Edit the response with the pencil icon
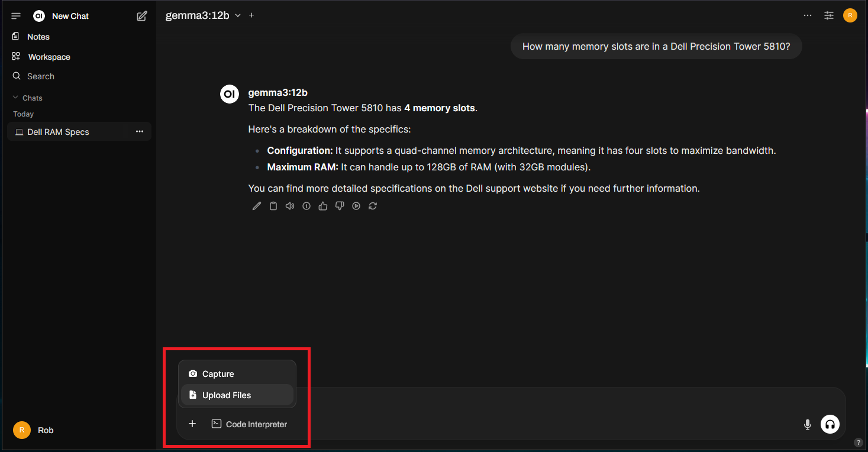 [x=256, y=206]
